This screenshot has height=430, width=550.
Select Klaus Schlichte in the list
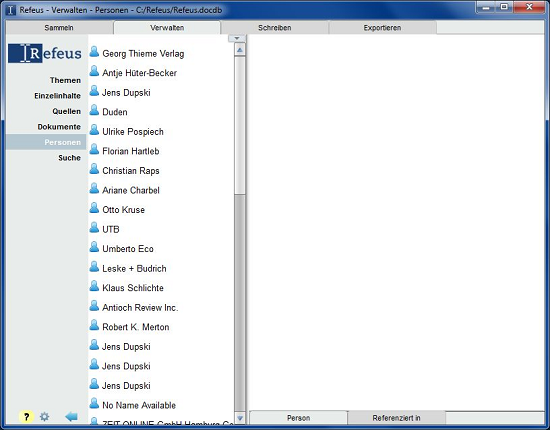(133, 288)
